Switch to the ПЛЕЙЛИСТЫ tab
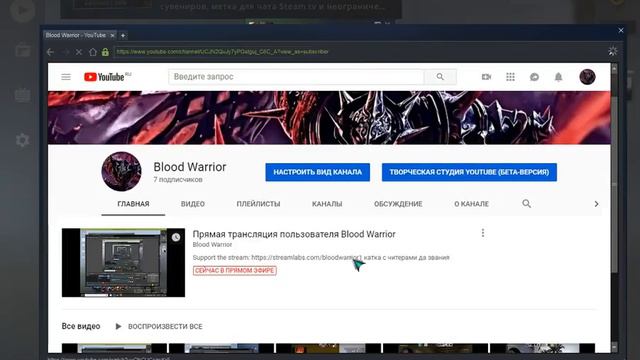 tap(258, 204)
